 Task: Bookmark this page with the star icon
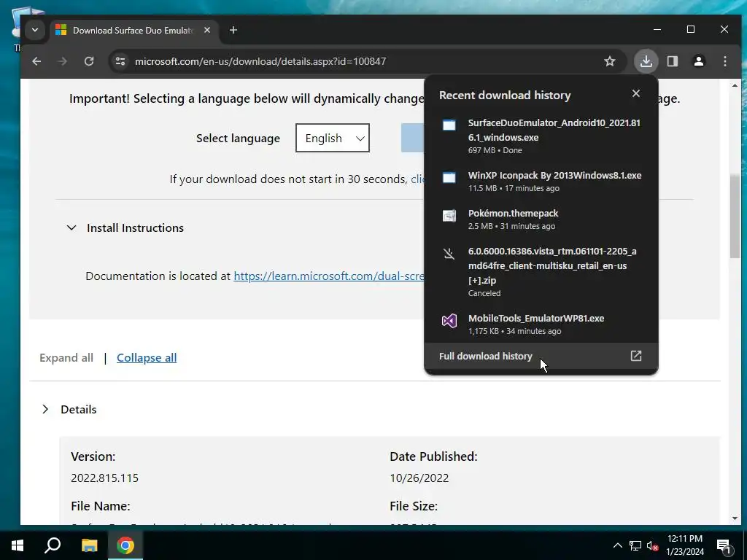pyautogui.click(x=609, y=61)
